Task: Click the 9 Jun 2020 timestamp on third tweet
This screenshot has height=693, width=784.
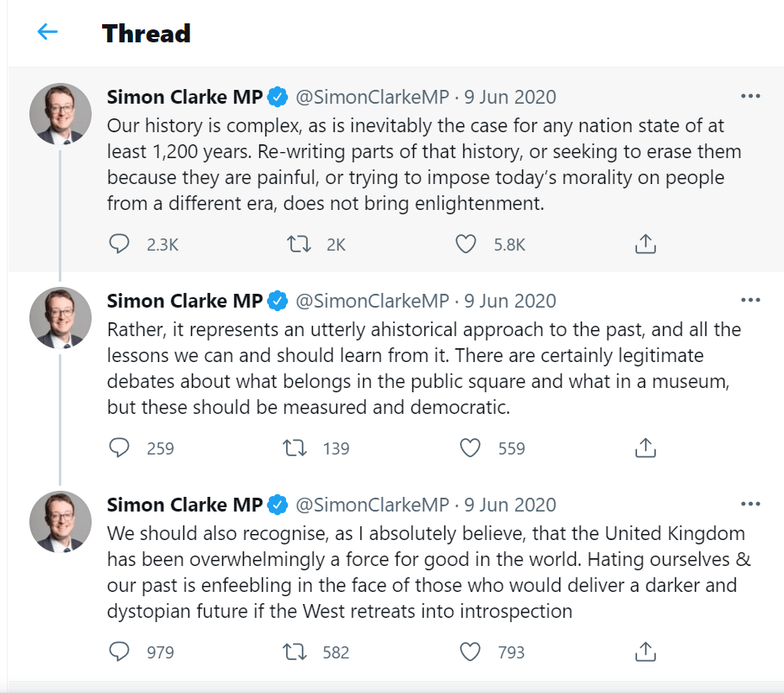Action: [510, 505]
